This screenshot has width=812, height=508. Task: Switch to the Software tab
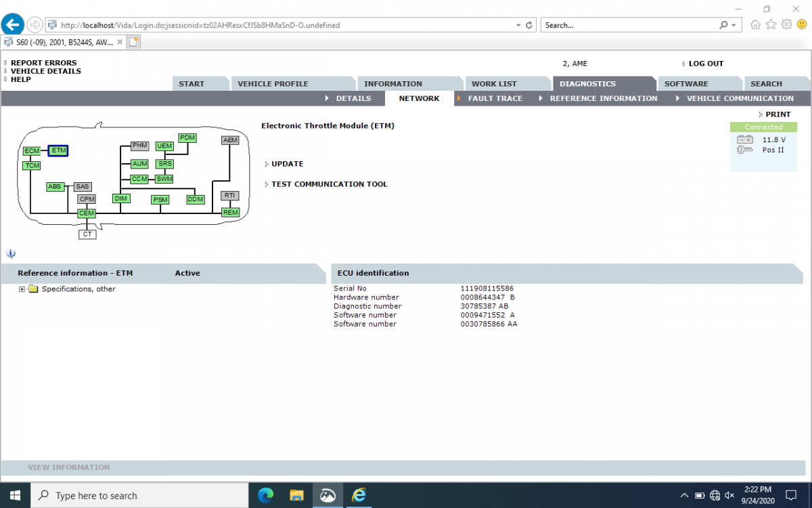[x=686, y=84]
